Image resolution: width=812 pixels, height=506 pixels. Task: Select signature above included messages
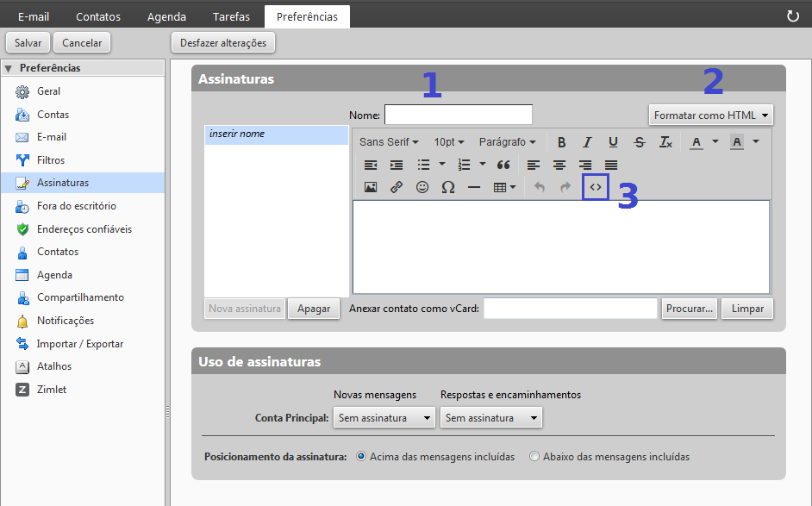click(361, 456)
